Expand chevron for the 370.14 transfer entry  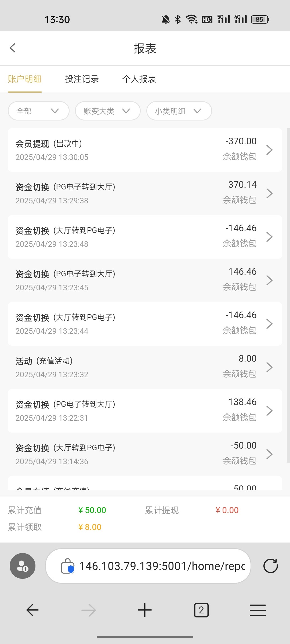coord(269,193)
